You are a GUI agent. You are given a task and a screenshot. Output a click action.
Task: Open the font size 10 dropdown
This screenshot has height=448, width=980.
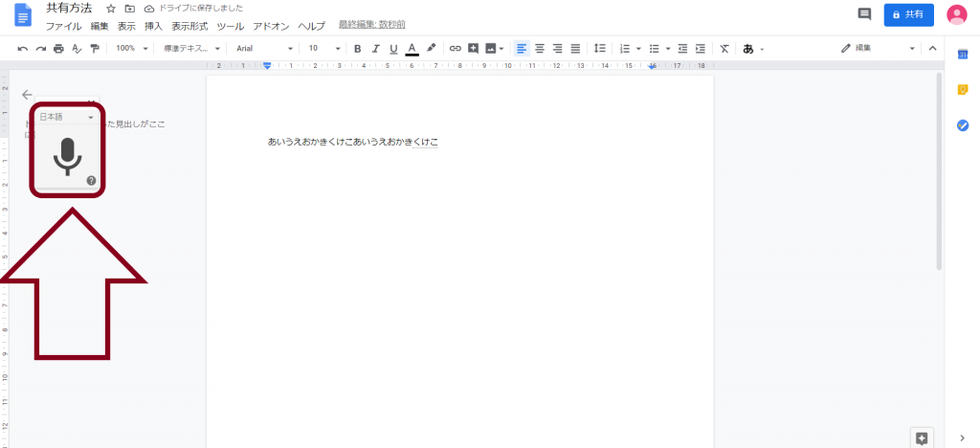[324, 48]
